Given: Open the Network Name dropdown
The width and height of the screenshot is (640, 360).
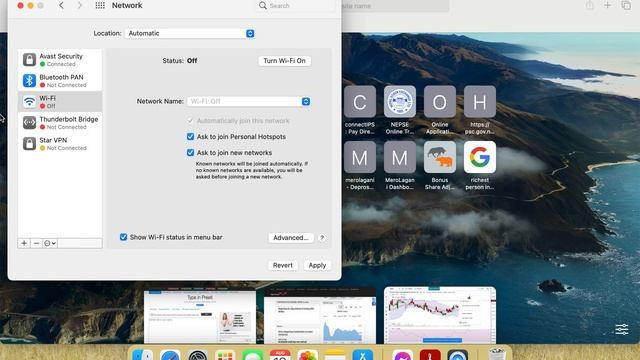Looking at the screenshot, I should pos(249,101).
